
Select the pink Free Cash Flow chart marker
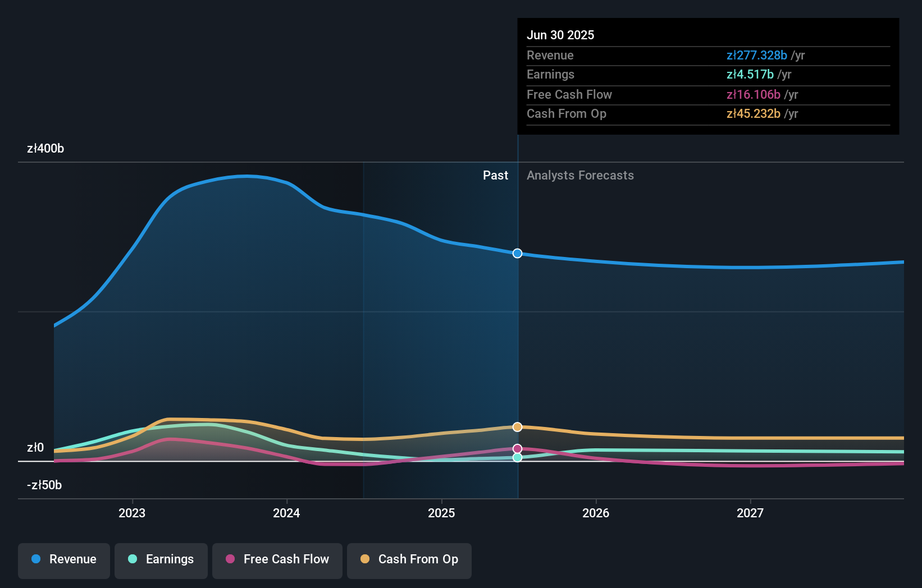pyautogui.click(x=517, y=448)
